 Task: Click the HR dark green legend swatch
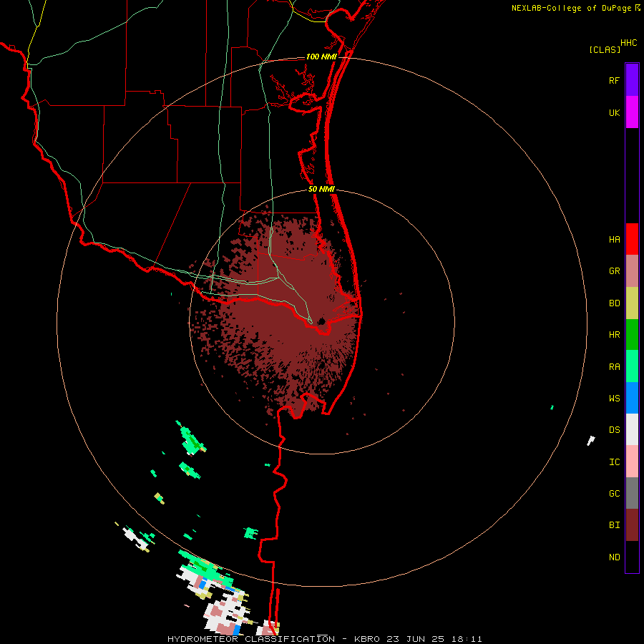(x=632, y=335)
